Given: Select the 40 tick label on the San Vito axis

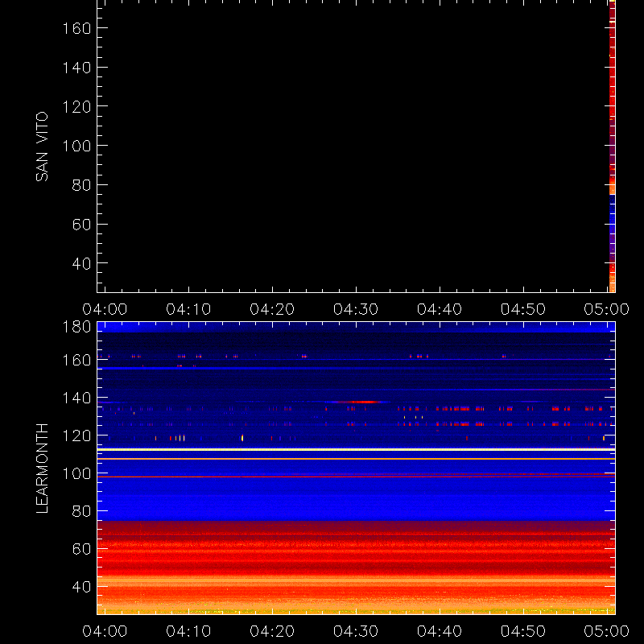Looking at the screenshot, I should click(x=81, y=264).
